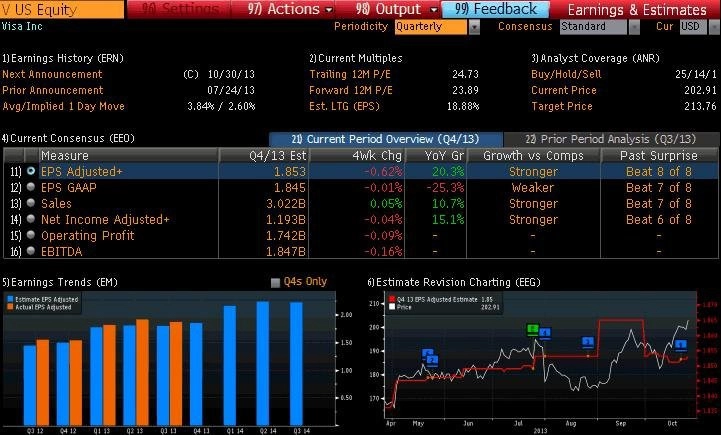721x435 pixels.
Task: Click the Feedback button
Action: 495,9
